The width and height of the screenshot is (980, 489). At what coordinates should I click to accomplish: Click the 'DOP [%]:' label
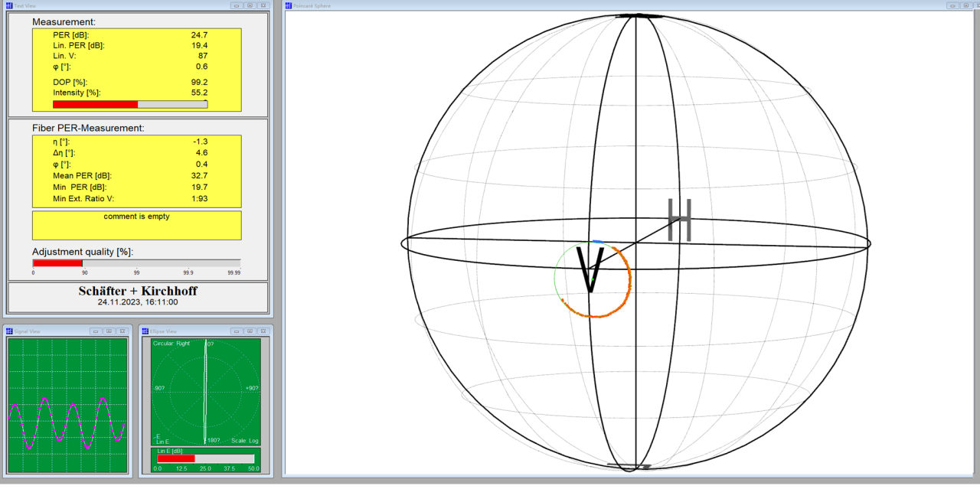70,82
